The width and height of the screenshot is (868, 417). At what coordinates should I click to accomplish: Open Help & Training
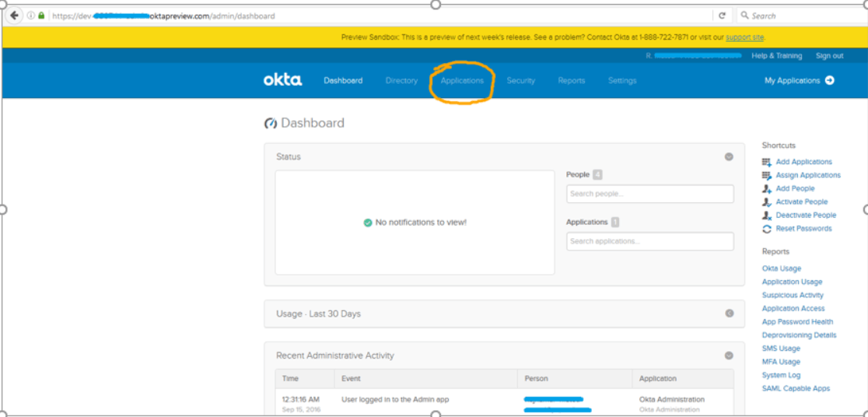point(777,56)
